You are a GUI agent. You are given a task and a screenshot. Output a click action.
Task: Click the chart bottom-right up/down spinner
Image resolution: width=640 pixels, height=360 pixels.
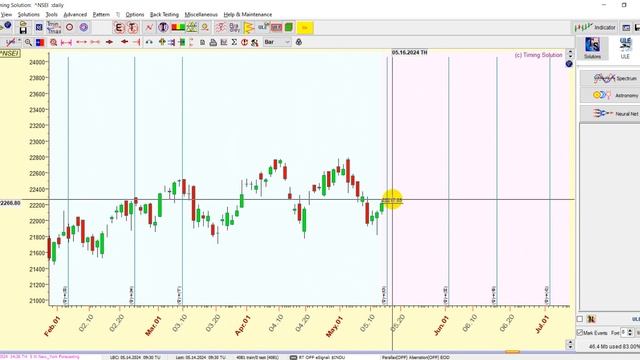(570, 344)
